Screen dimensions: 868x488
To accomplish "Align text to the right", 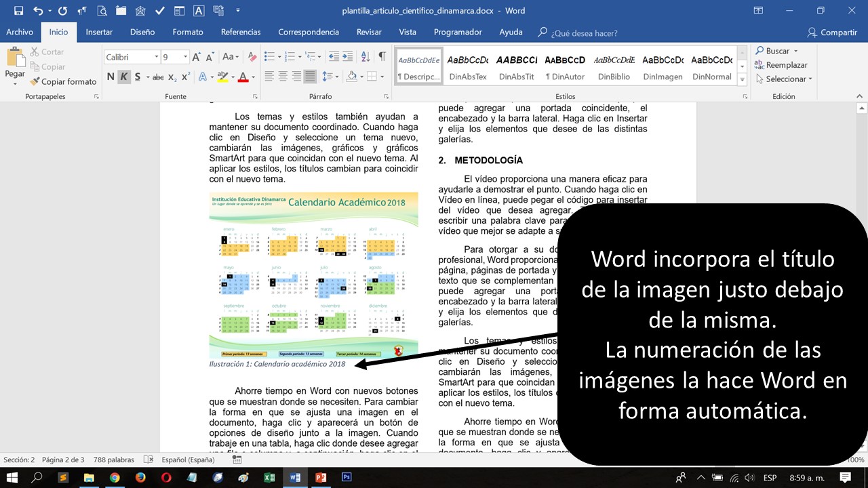I will 296,77.
